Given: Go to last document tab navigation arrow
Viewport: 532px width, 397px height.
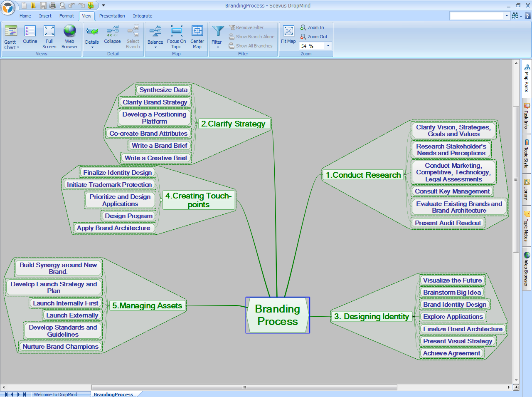Looking at the screenshot, I should click(25, 394).
